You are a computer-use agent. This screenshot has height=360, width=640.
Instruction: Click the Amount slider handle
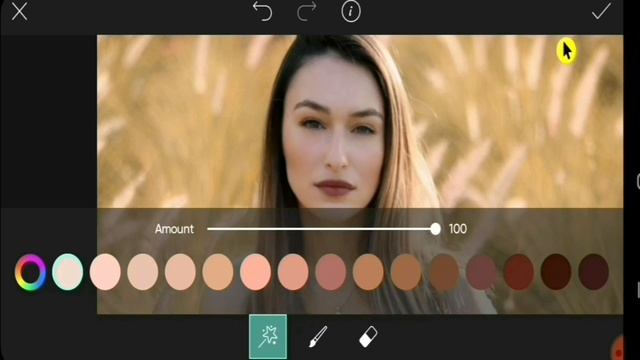tap(436, 229)
